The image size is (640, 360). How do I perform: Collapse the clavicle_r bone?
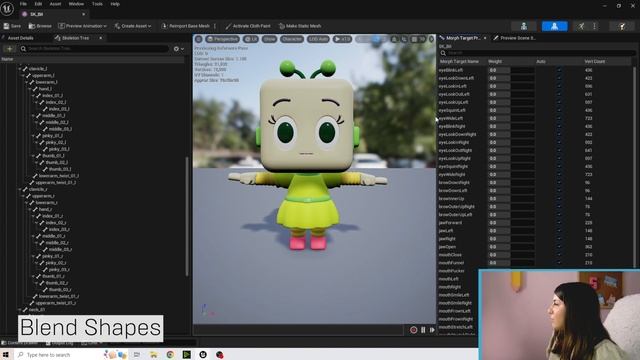[20, 189]
